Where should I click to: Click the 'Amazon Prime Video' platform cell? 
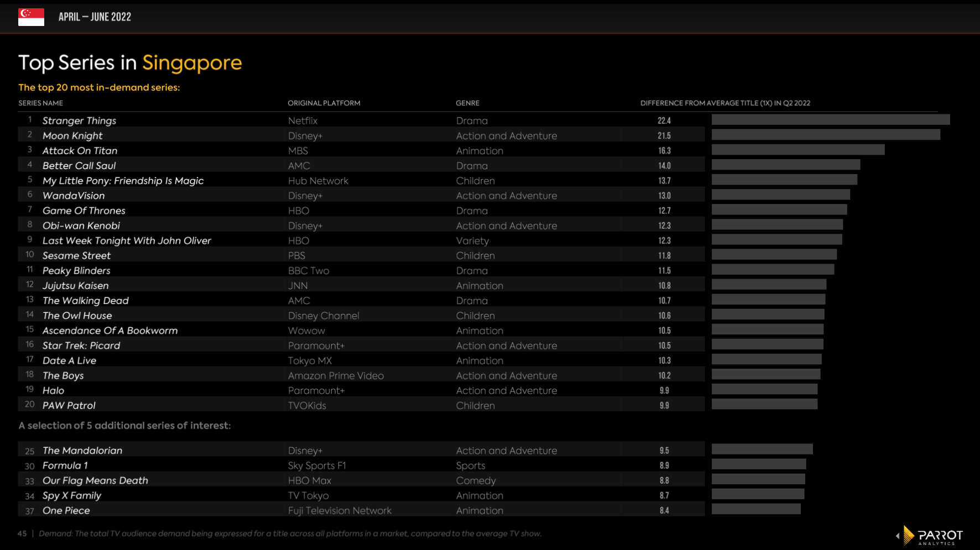(x=336, y=375)
